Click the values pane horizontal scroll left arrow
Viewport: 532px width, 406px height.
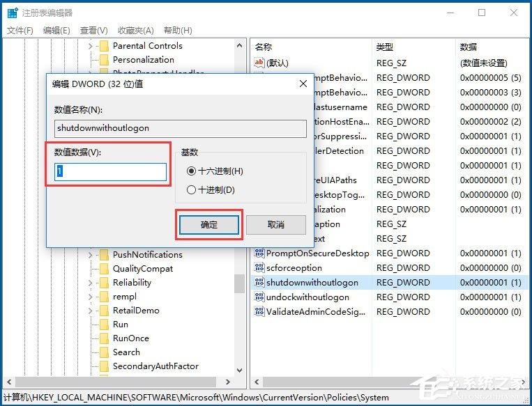(257, 382)
